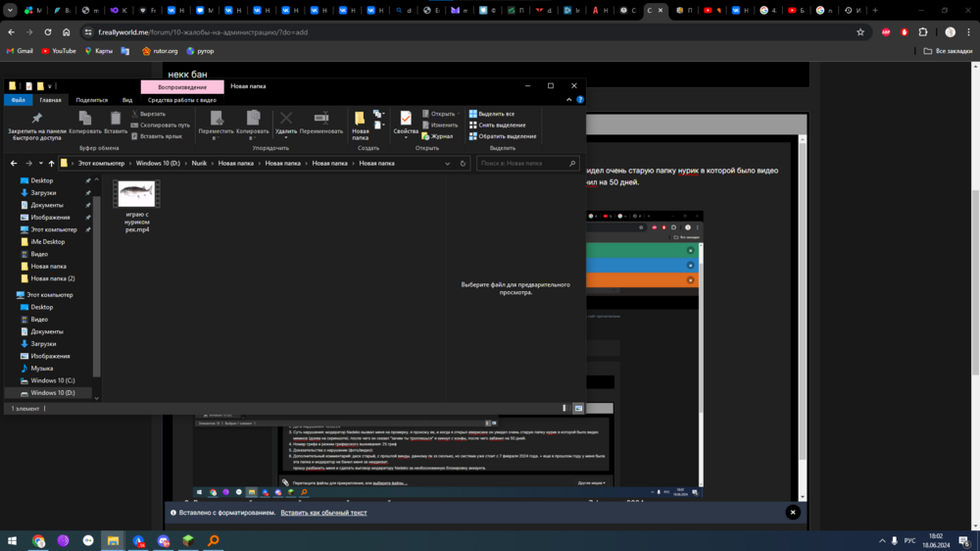Screen dimensions: 980x551
Task: Refresh the Explorer folder view
Action: 464,163
